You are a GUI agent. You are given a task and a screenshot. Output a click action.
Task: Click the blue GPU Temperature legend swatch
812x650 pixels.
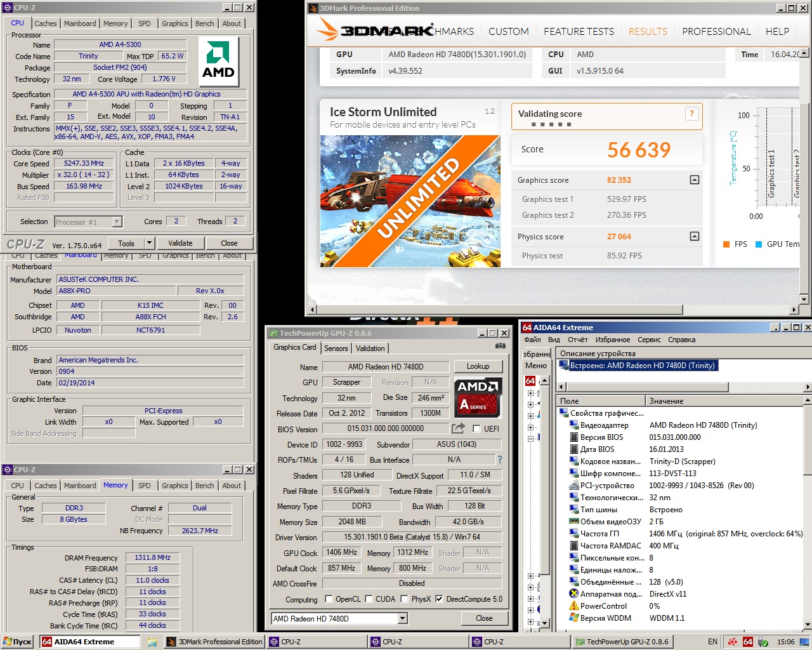(x=759, y=244)
